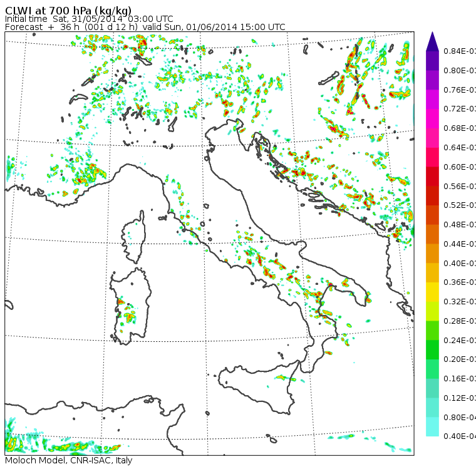Viewport: 476px width, 469px height.
Task: Click the 0.44E legend value label
Action: coord(460,244)
